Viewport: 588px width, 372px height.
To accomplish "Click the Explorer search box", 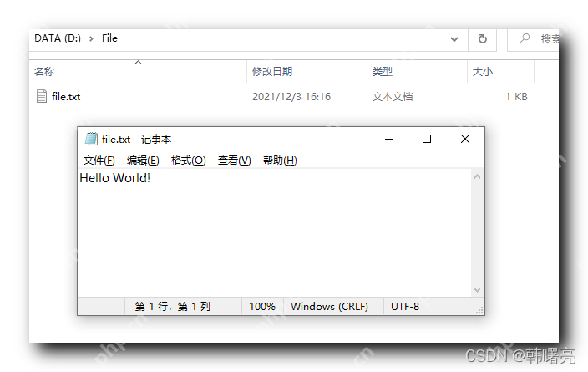I will click(533, 39).
